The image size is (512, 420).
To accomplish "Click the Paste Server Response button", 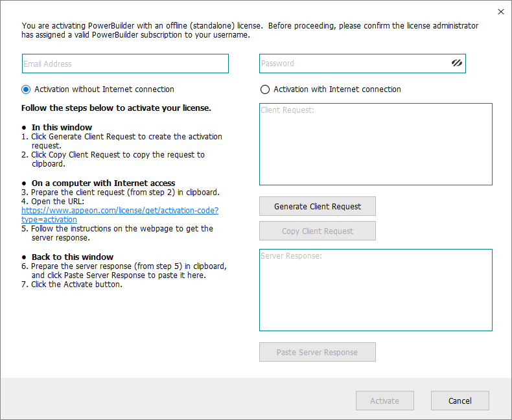I will pos(318,352).
